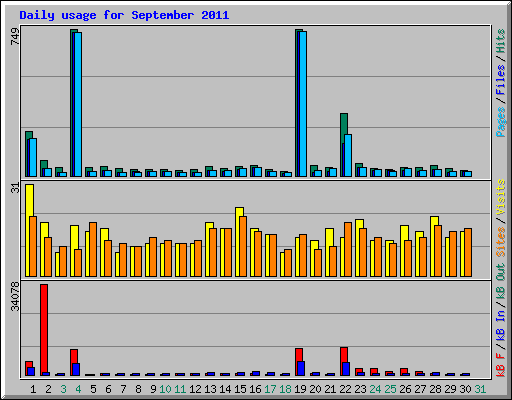Click day 26 on the x-axis
The image size is (512, 400).
tap(405, 389)
